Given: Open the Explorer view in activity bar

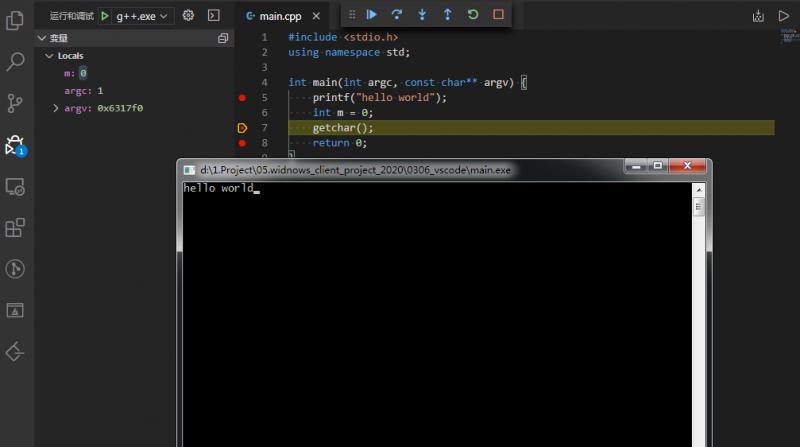Looking at the screenshot, I should point(15,20).
